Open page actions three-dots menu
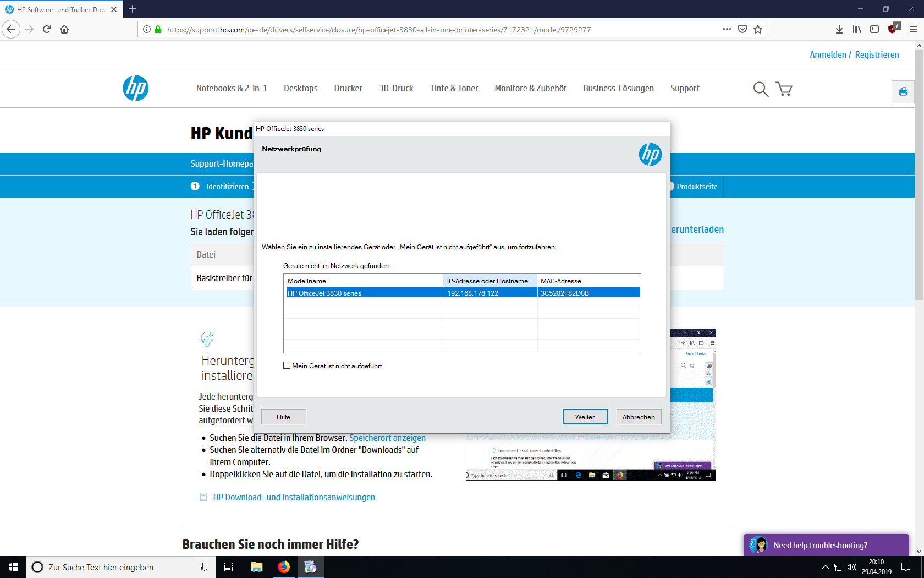Viewport: 924px width, 578px height. click(727, 29)
